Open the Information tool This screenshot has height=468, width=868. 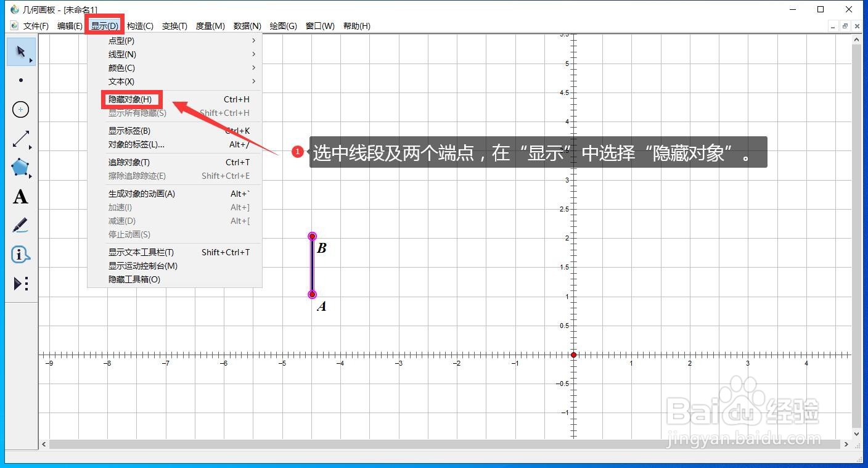tap(20, 254)
